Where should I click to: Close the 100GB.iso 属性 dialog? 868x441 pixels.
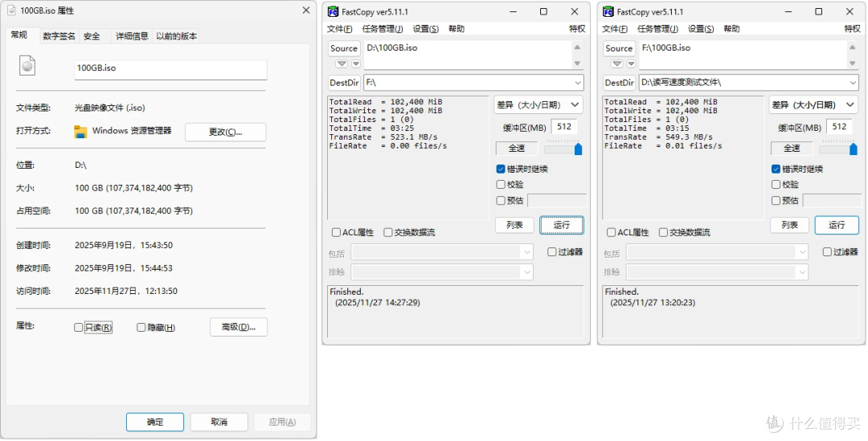click(x=305, y=10)
